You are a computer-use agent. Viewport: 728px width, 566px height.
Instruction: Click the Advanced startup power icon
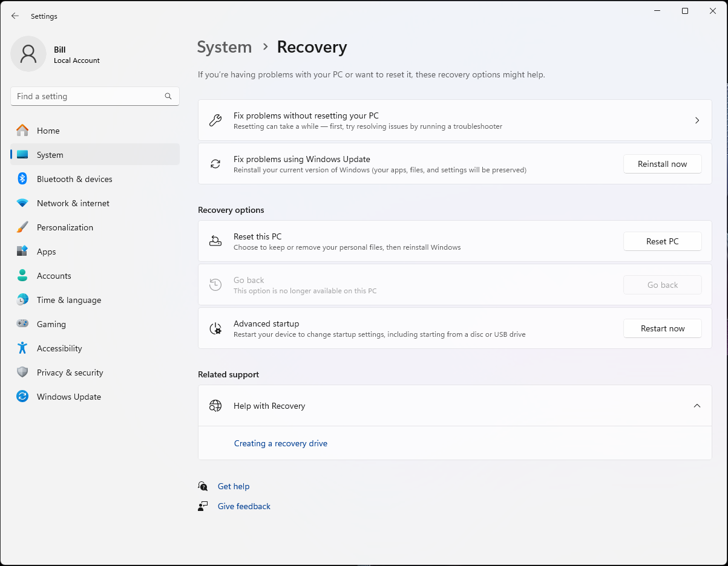[215, 328]
